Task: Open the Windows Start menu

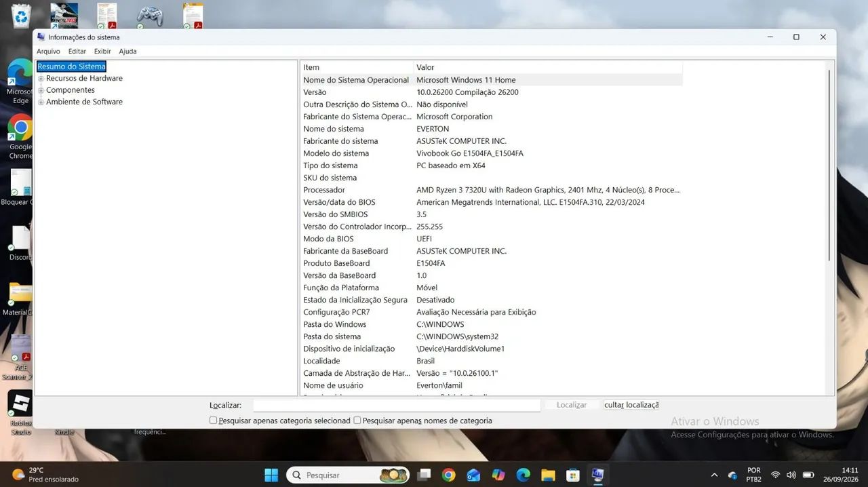Action: click(271, 475)
